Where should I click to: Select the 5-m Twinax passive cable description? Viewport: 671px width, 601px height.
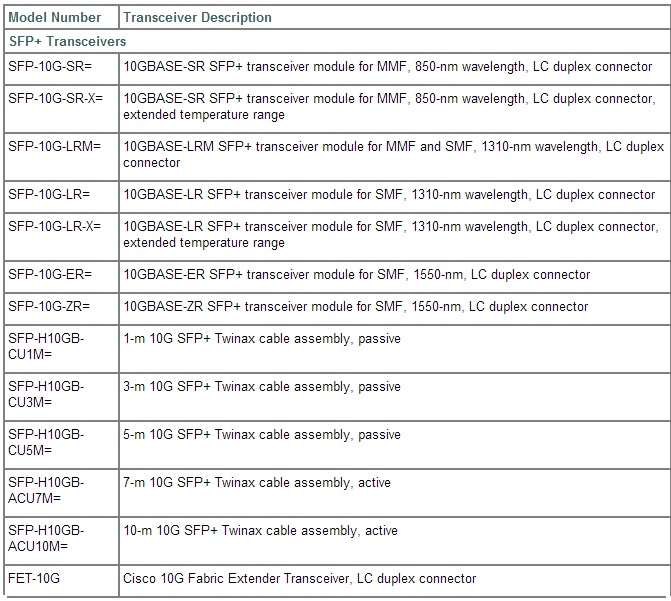tap(262, 434)
